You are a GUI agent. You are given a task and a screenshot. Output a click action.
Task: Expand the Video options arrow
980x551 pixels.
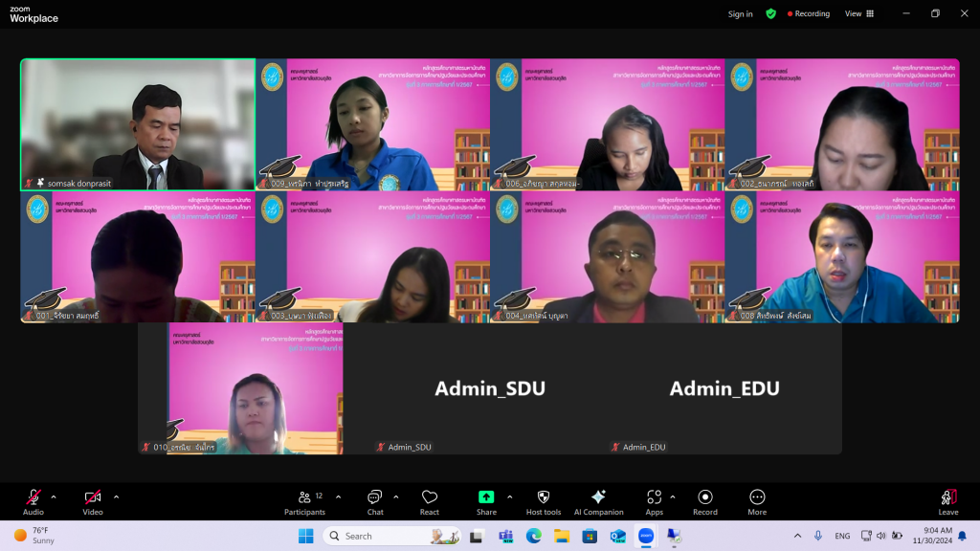pos(116,496)
